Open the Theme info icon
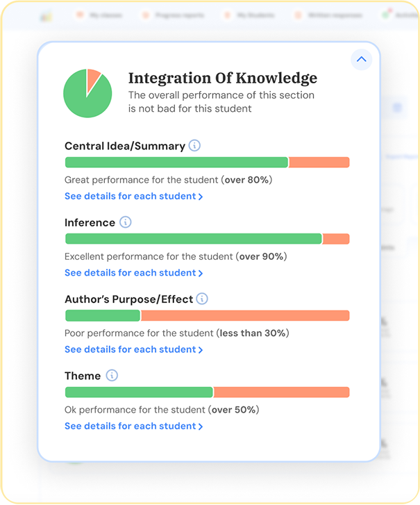Screen dimensions: 420x505 (x=112, y=376)
